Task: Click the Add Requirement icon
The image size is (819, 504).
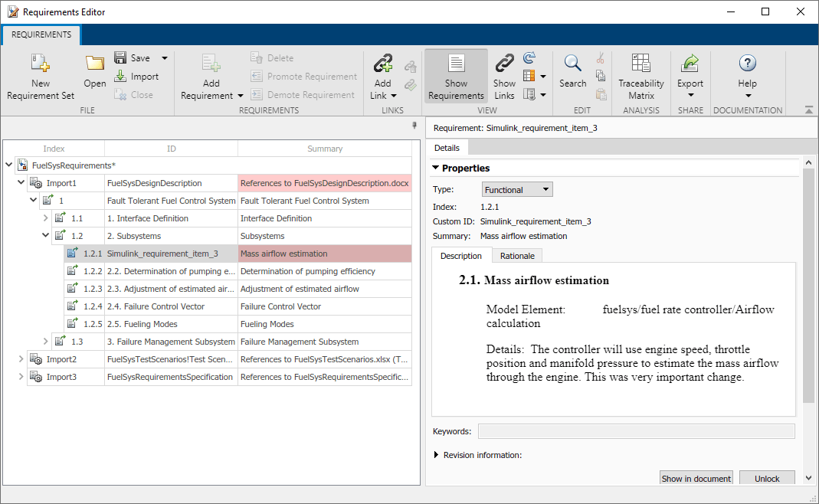Action: 211,64
